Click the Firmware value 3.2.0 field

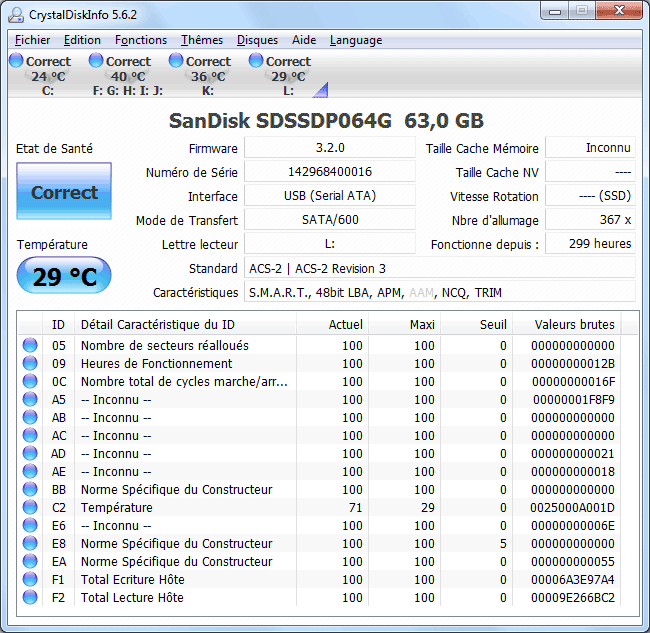point(330,148)
